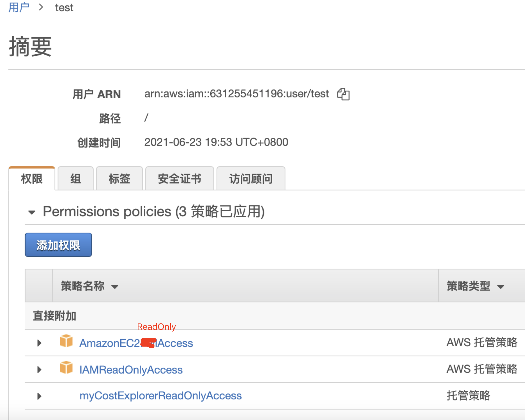Open the 安全证书 tab

click(180, 179)
